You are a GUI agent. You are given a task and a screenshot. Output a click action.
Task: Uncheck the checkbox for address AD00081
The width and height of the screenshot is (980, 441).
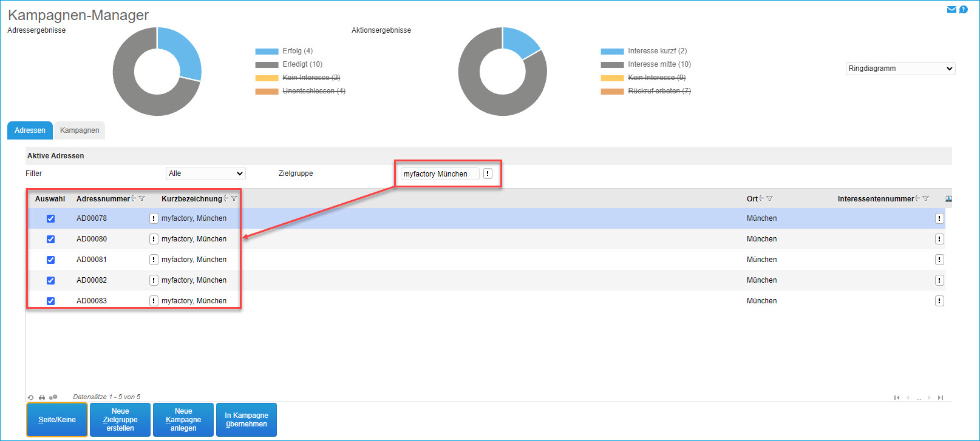tap(51, 260)
